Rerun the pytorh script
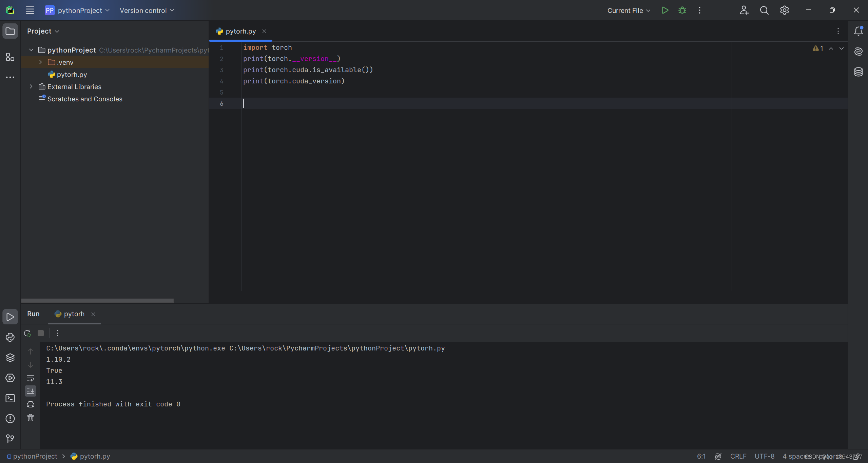 click(x=27, y=333)
